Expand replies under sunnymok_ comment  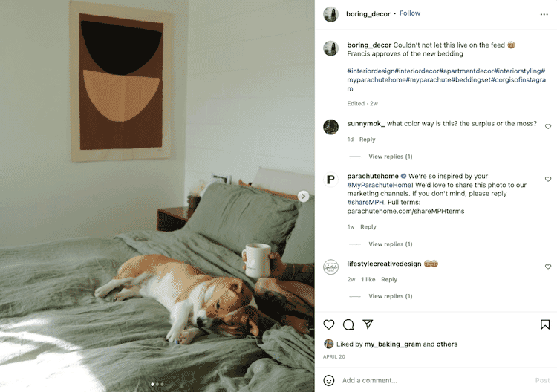coord(391,157)
